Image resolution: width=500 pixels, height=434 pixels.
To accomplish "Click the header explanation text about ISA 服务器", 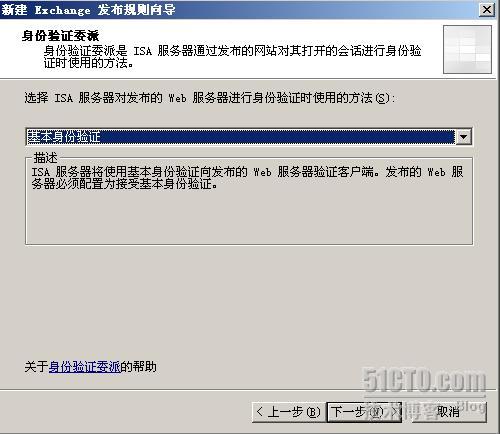I will point(232,57).
